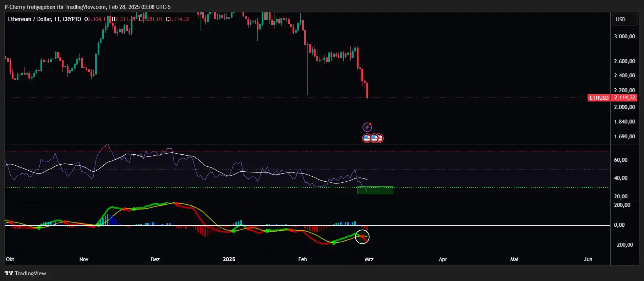Screen dimensions: 644x281
Task: Click the purple lightning news event icon
Action: (x=367, y=127)
